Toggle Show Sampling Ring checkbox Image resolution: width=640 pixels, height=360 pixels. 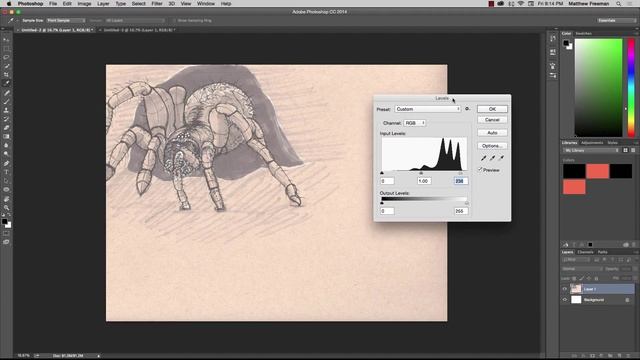click(174, 20)
